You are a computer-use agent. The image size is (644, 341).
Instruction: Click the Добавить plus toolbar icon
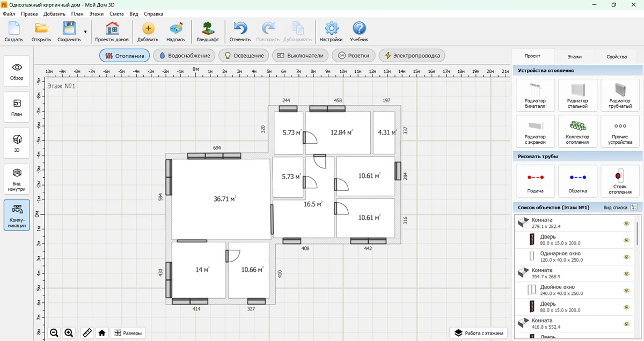pyautogui.click(x=148, y=32)
